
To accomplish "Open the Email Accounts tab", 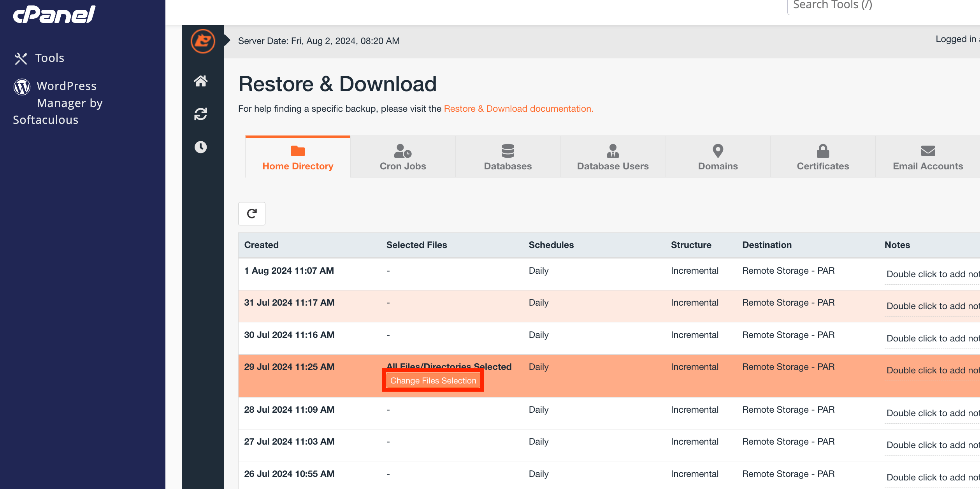I will [x=928, y=157].
